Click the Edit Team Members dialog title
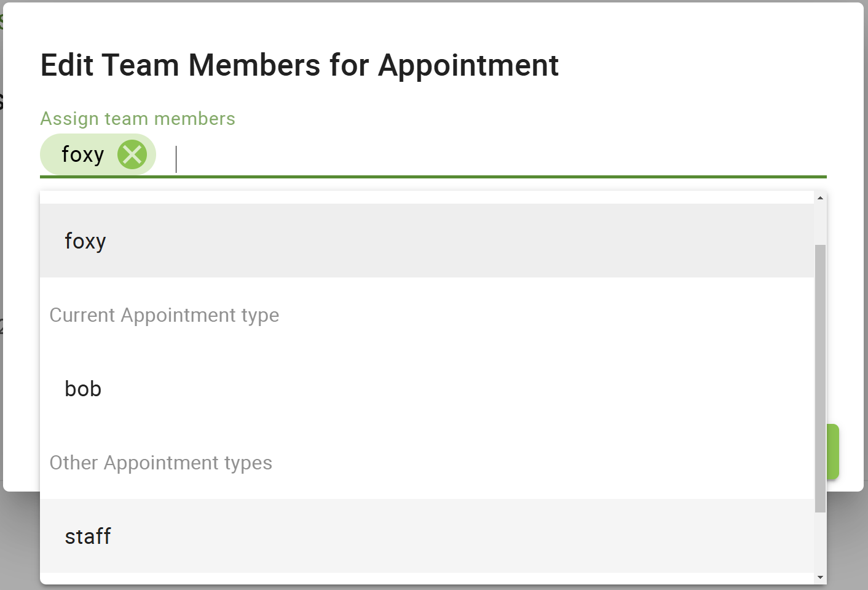The image size is (868, 590). [299, 65]
